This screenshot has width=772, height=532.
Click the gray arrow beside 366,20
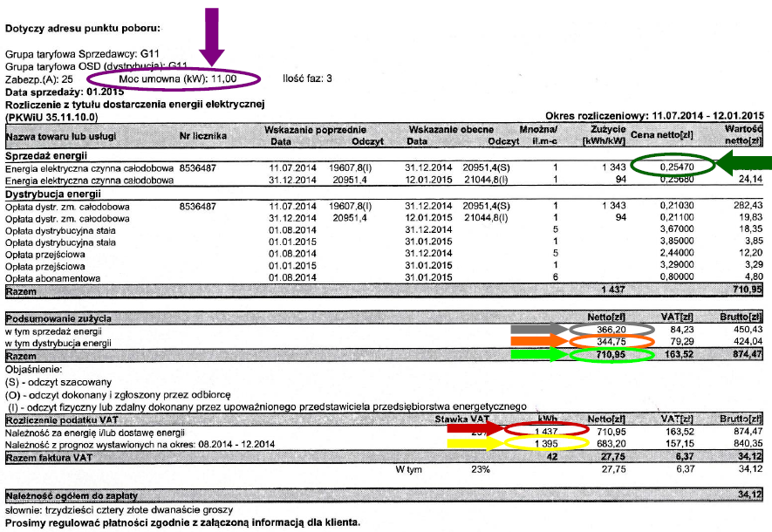[x=540, y=330]
